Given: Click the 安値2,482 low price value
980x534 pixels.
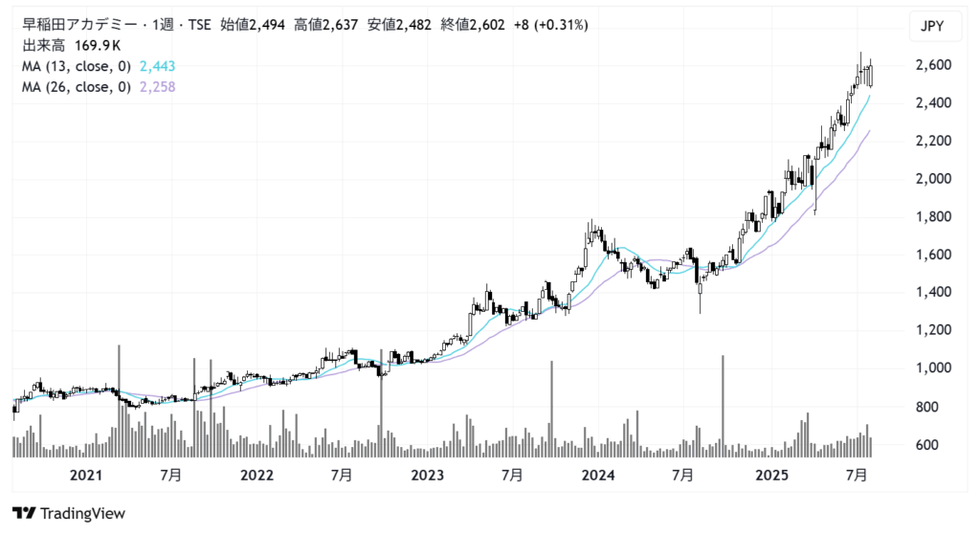Looking at the screenshot, I should tap(399, 25).
